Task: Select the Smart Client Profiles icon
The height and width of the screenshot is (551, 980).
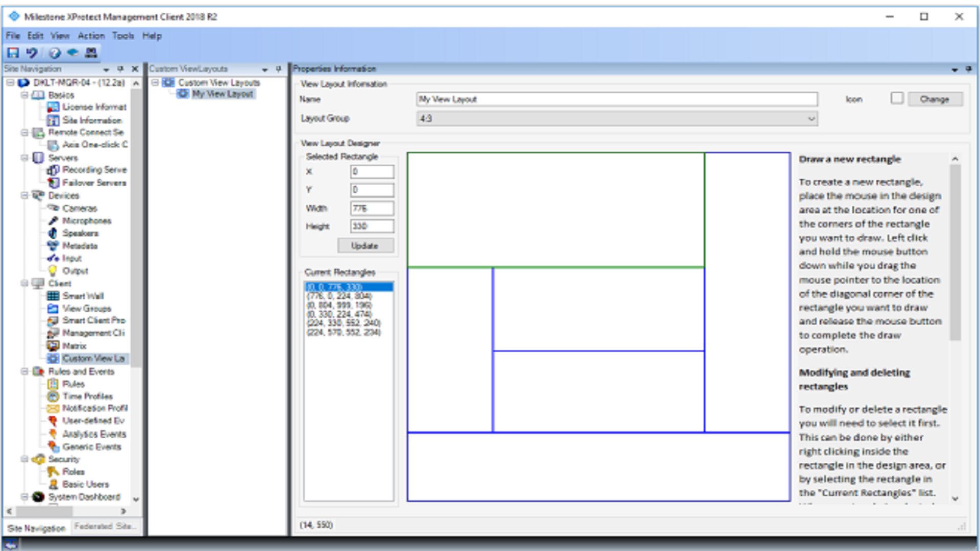Action: tap(53, 321)
